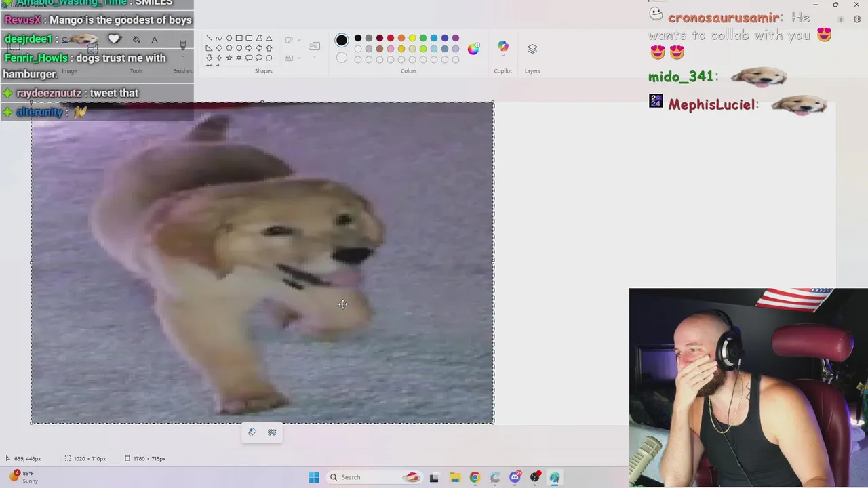Select the Curve shape tool

(x=219, y=38)
